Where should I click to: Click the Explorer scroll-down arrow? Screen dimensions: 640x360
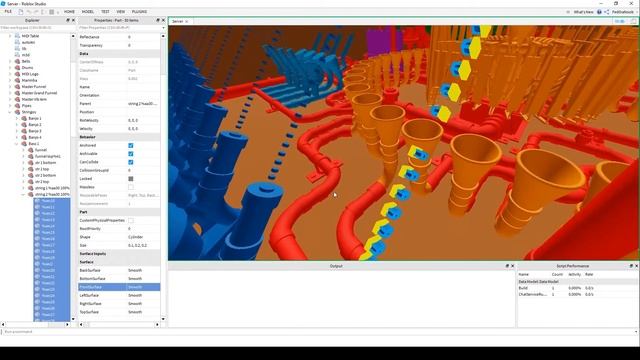pyautogui.click(x=73, y=319)
